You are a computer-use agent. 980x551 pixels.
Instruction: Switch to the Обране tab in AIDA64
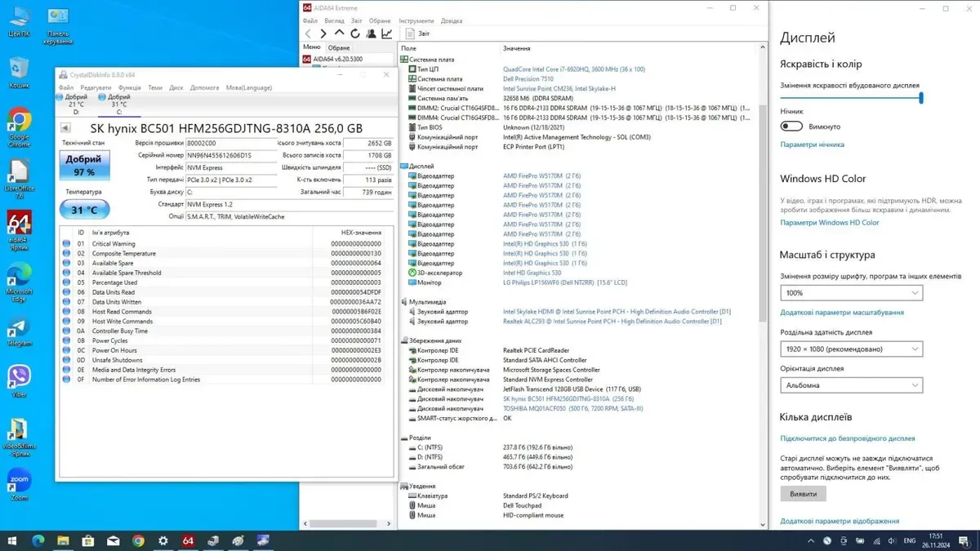click(x=337, y=47)
